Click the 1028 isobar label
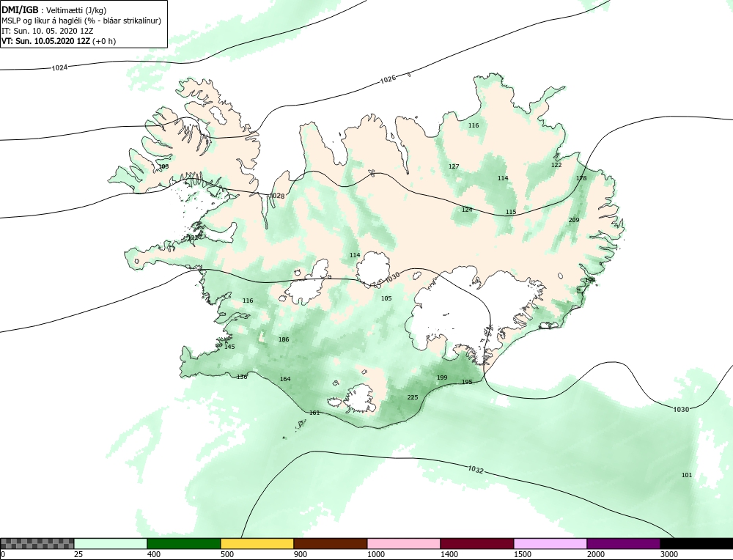The height and width of the screenshot is (560, 733). pyautogui.click(x=277, y=196)
